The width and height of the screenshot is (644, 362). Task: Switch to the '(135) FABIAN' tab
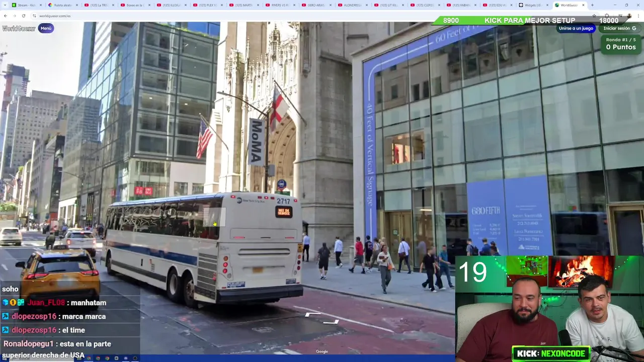pos(461,5)
